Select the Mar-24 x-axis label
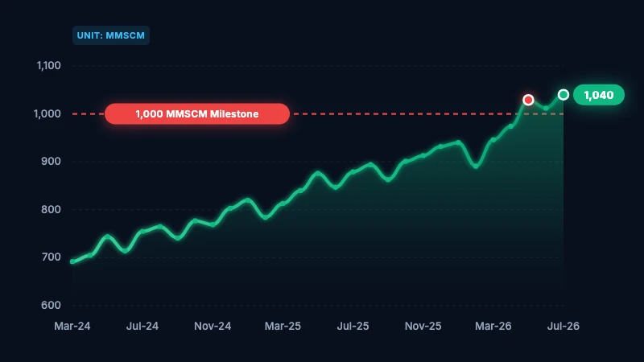 click(72, 327)
